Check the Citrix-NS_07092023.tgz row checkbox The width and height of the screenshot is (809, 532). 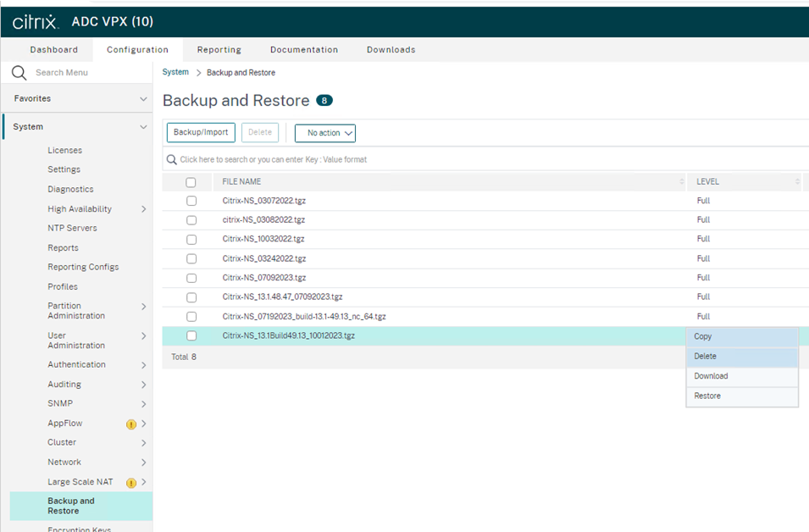[x=191, y=278]
